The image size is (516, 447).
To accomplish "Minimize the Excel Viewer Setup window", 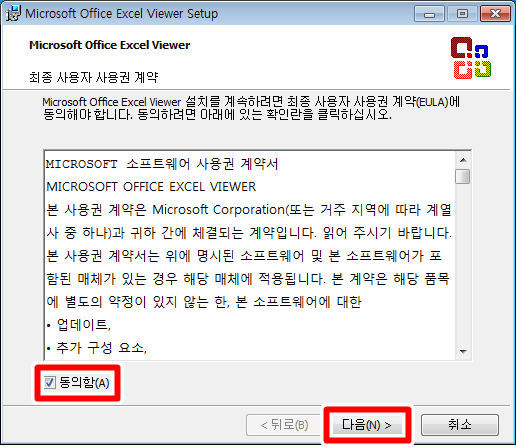I will (429, 14).
